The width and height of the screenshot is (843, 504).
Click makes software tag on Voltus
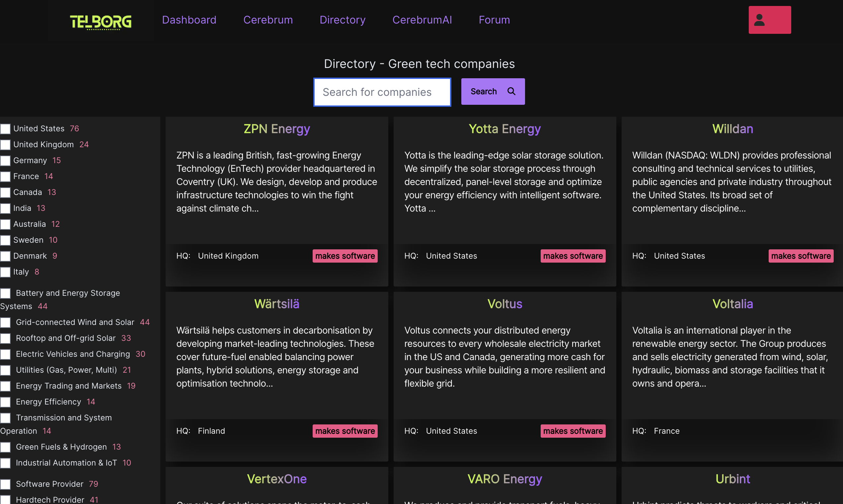coord(573,431)
